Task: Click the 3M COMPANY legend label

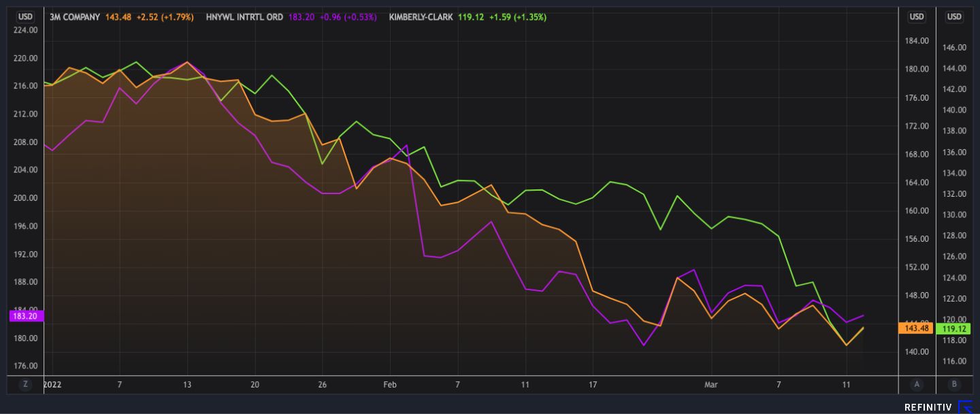Action: (x=75, y=17)
